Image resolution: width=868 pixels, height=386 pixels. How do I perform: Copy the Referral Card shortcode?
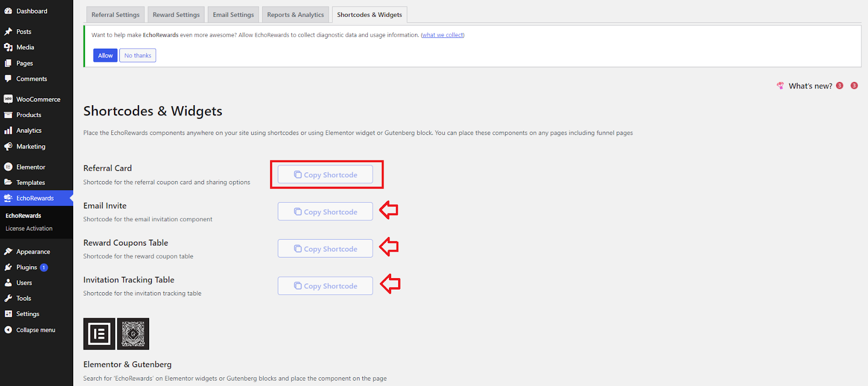pyautogui.click(x=325, y=175)
